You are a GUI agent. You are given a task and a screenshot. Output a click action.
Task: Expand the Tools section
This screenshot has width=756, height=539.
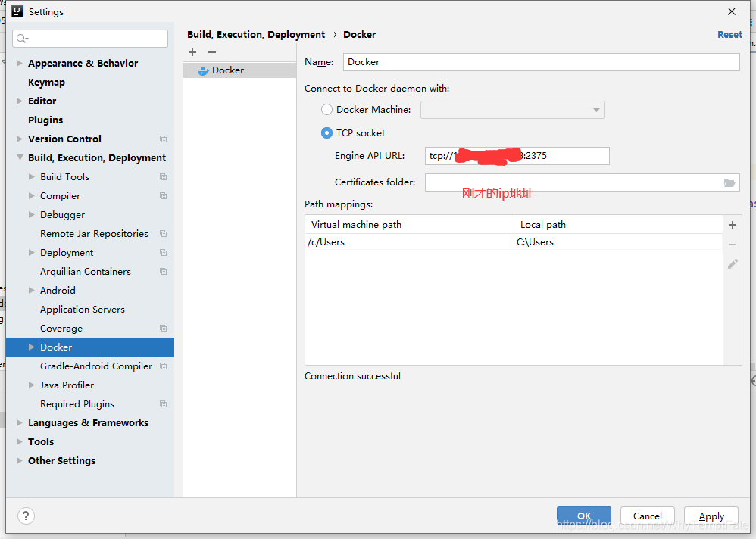(x=19, y=441)
